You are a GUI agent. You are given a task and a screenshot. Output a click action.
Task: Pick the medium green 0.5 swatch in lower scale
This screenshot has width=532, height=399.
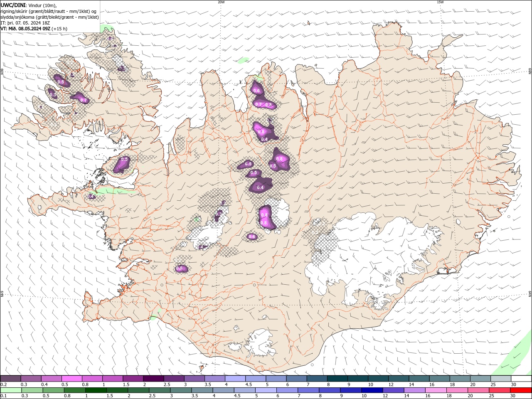coord(53,390)
